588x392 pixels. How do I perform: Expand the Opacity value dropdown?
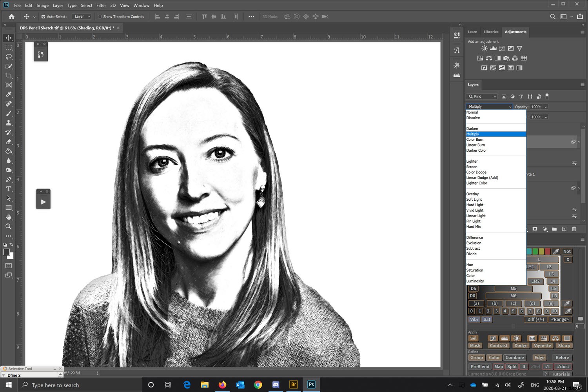546,107
